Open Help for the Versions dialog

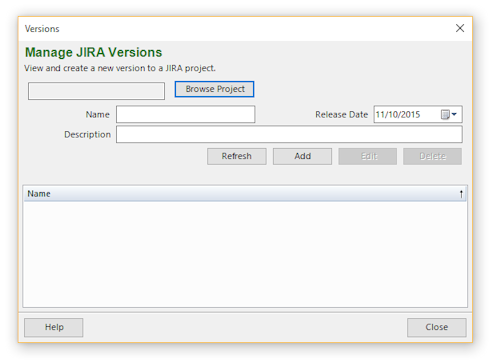click(54, 327)
